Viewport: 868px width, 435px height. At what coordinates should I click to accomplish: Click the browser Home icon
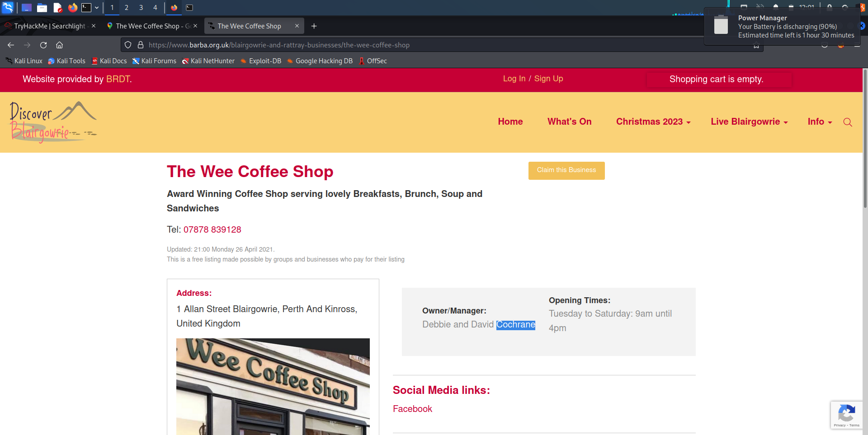click(x=59, y=45)
